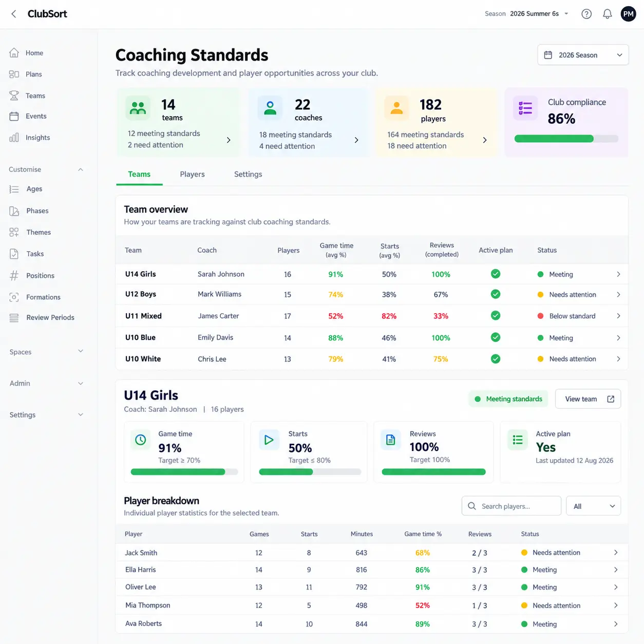Switch to the Teams tab
644x644 pixels.
click(139, 175)
